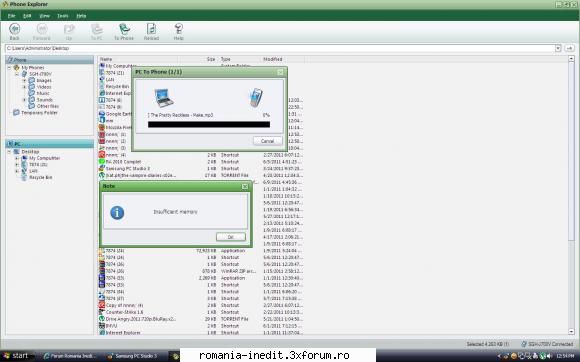Click the info icon in Note dialog
580x362 pixels.
click(x=117, y=212)
